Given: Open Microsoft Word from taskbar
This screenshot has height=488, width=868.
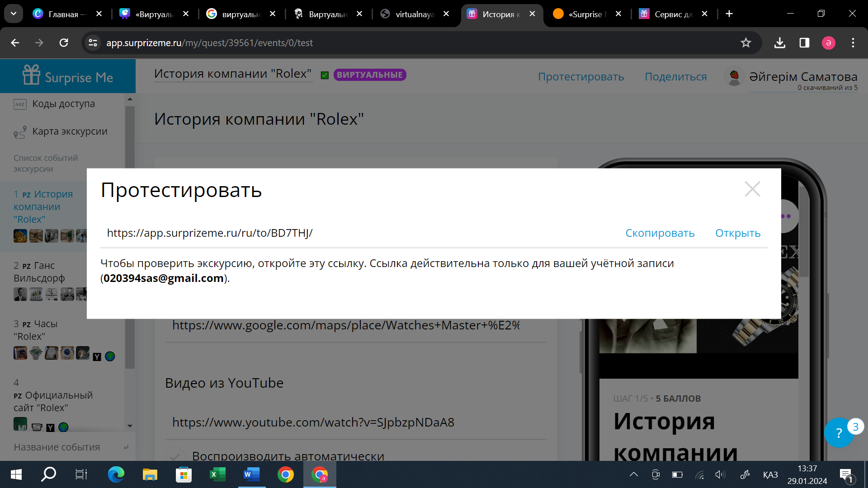Looking at the screenshot, I should [x=251, y=474].
